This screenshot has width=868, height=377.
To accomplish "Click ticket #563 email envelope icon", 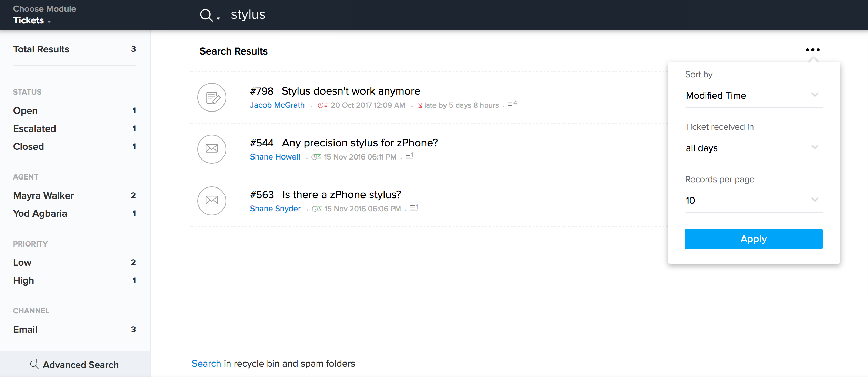I will (212, 201).
